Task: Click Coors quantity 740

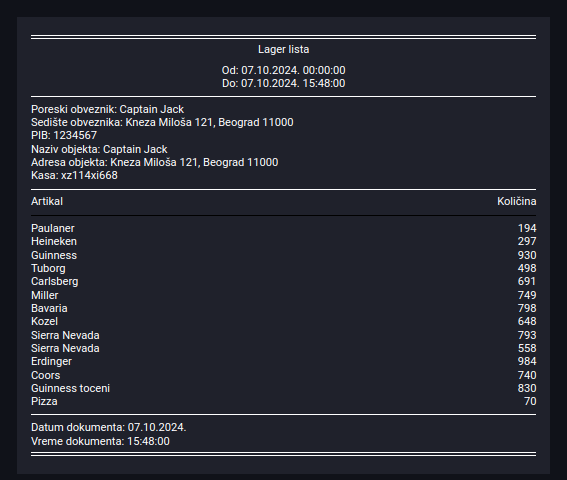Action: [x=527, y=375]
